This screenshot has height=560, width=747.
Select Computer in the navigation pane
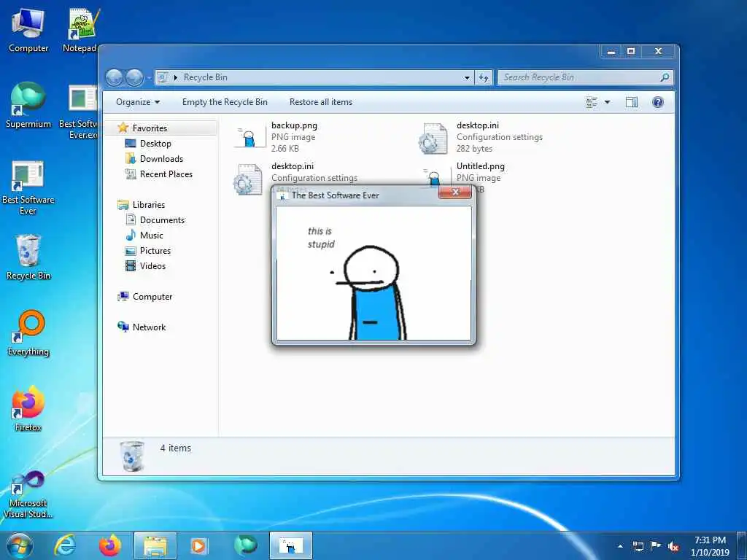coord(152,296)
